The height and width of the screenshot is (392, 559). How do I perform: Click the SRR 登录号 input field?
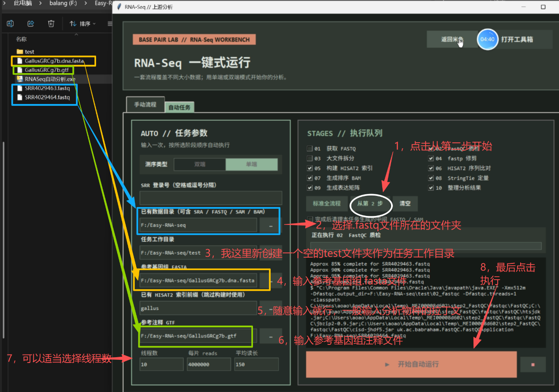(211, 197)
